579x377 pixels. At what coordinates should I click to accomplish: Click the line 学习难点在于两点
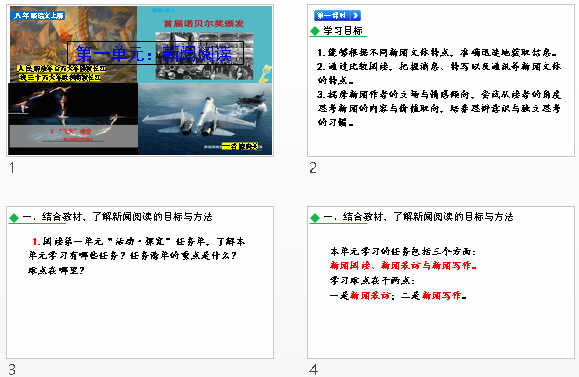372,281
